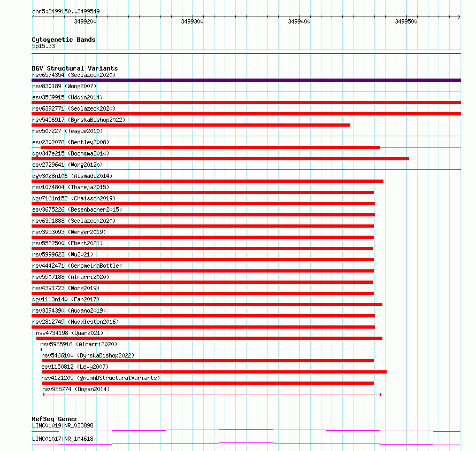Click the chr5:3499150..3499549 region label
The width and height of the screenshot is (476, 451).
coord(66,11)
